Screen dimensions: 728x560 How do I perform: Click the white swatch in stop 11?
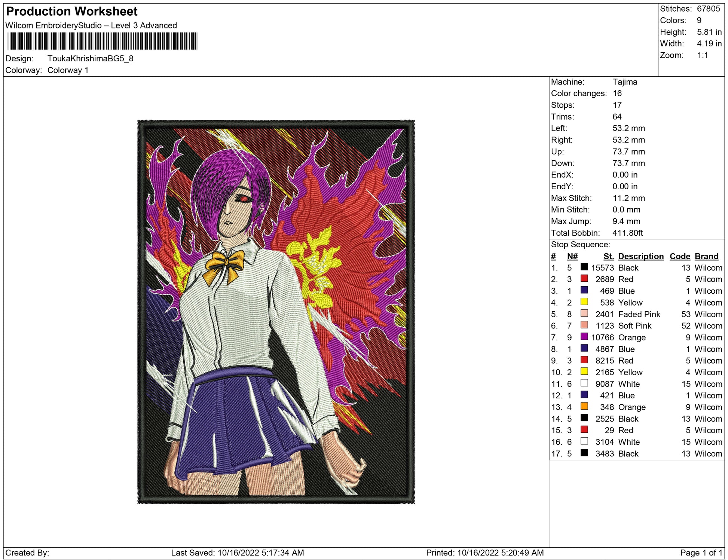tap(584, 383)
